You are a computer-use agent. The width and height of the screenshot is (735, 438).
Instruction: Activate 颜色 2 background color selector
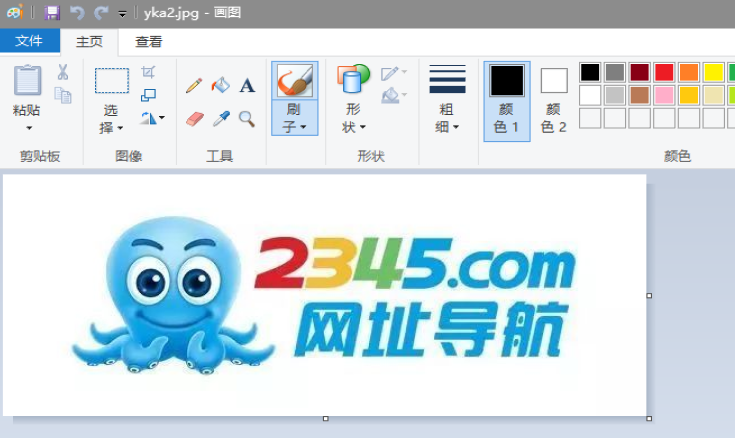coord(554,100)
